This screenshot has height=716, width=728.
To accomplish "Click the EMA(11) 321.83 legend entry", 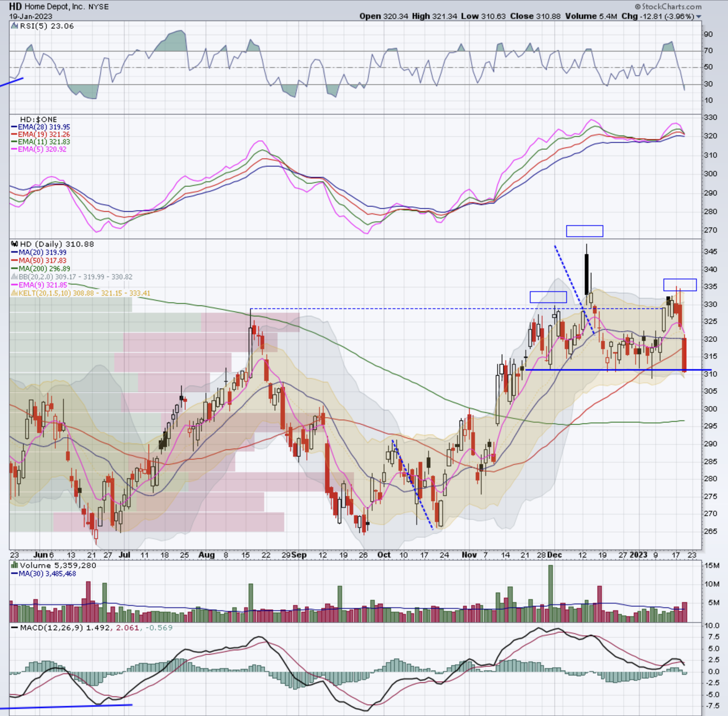I will (44, 142).
